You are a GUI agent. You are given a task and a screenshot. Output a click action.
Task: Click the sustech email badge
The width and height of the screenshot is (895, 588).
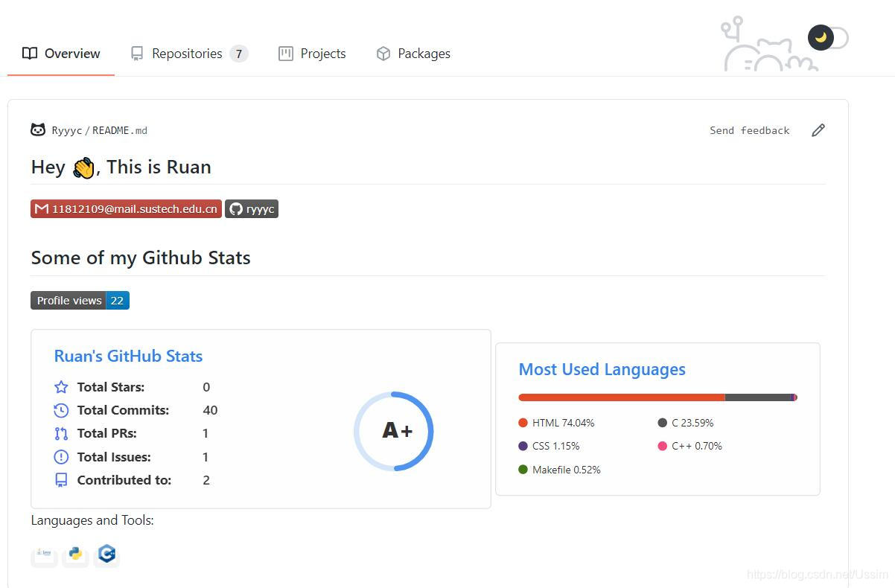click(126, 208)
